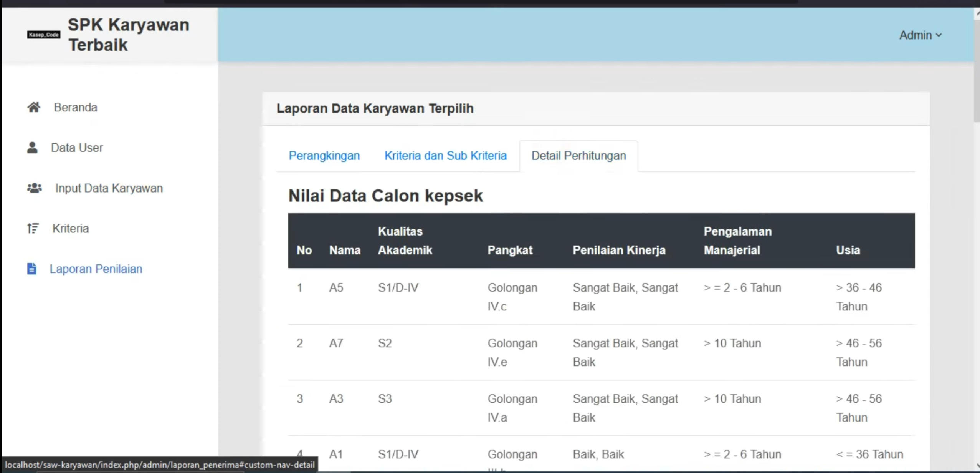
Task: Select the Detail Perhitungan tab
Action: click(x=579, y=156)
